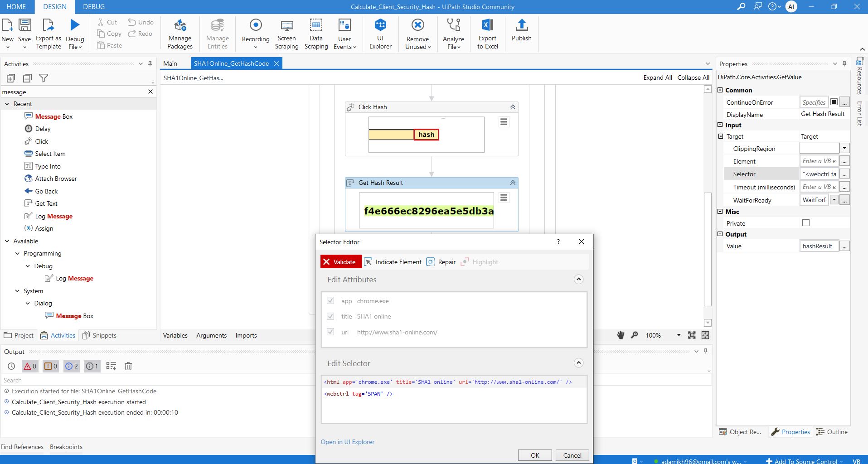Click Validate in Selector Editor
868x464 pixels.
point(340,262)
